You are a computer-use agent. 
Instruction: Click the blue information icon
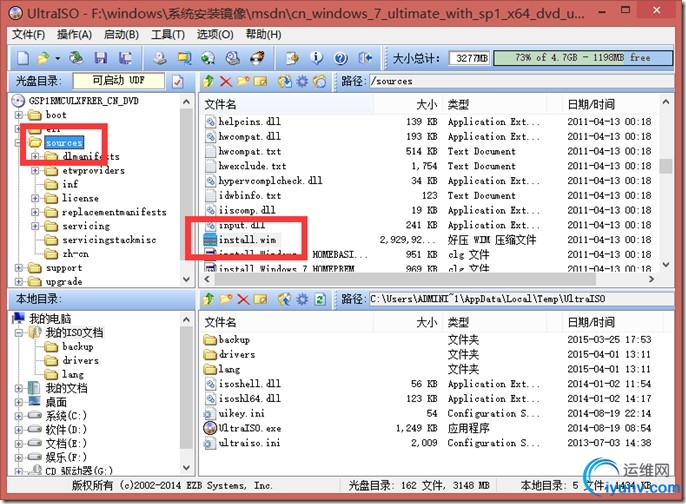316,58
